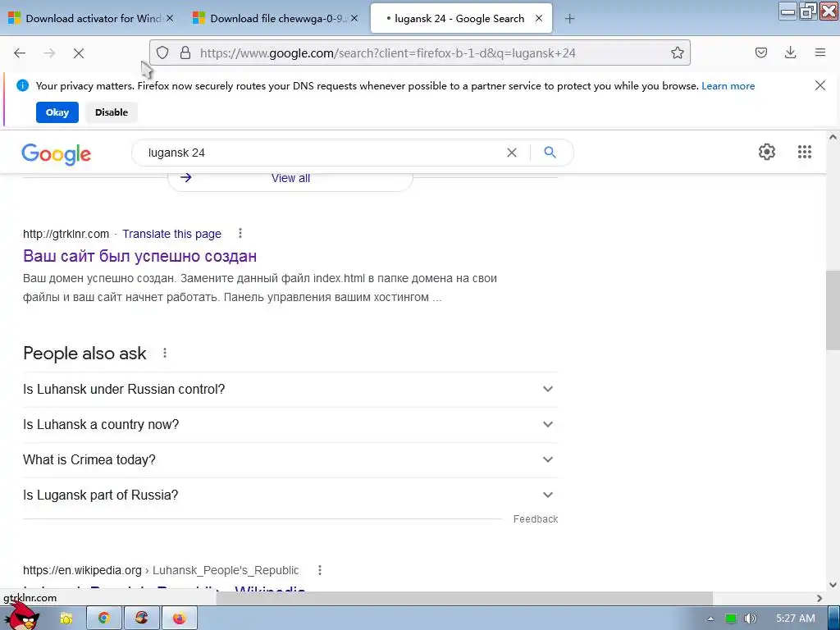The height and width of the screenshot is (630, 840).
Task: Switch to 'Download activator for Wind' tab
Action: coord(91,19)
